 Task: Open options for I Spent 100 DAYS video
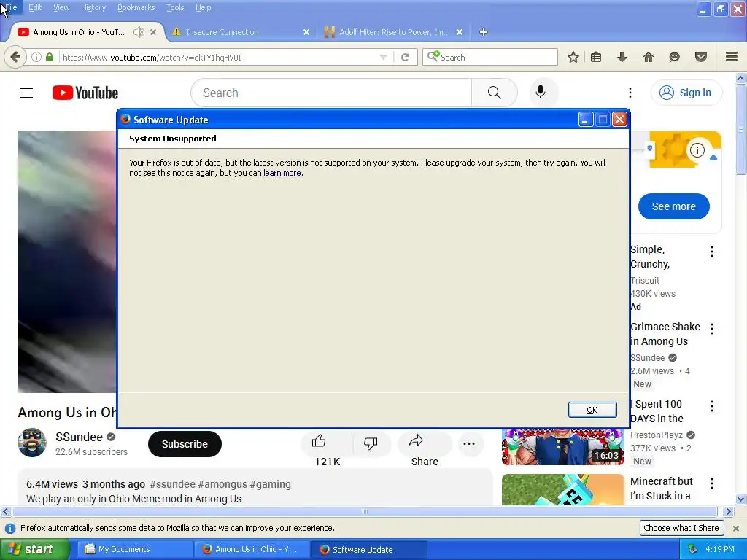[712, 406]
